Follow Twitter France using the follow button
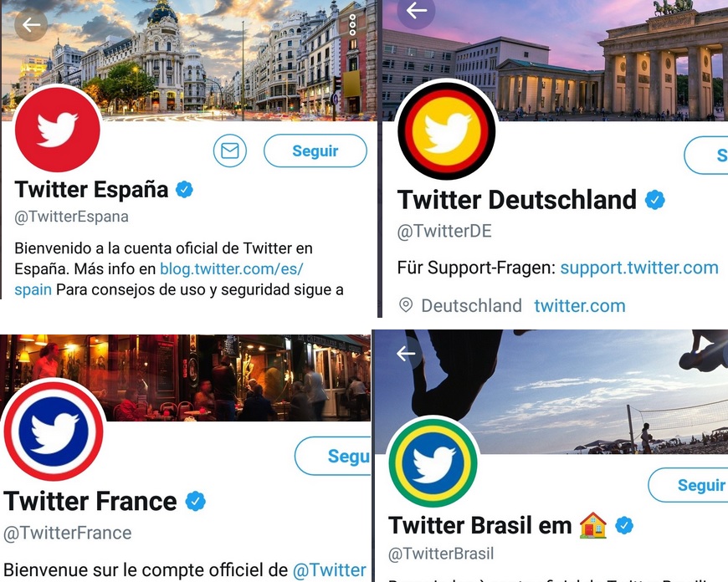The height and width of the screenshot is (582, 728). [335, 457]
